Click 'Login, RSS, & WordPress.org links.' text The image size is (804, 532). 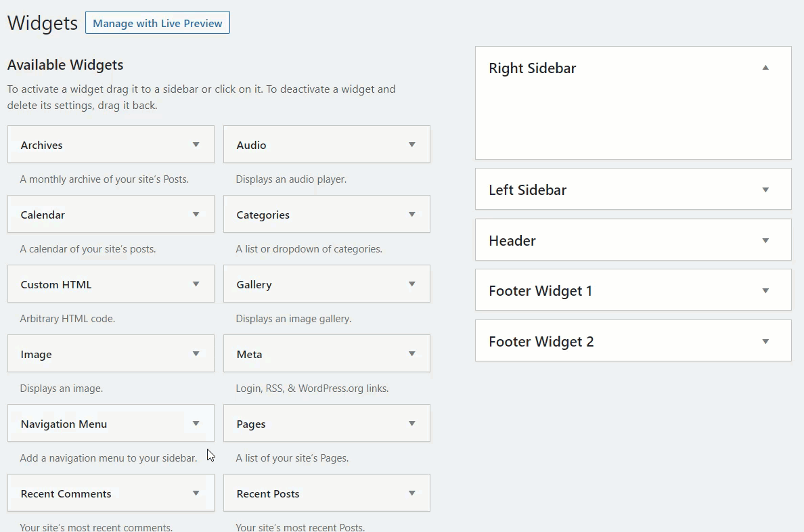[x=312, y=389]
